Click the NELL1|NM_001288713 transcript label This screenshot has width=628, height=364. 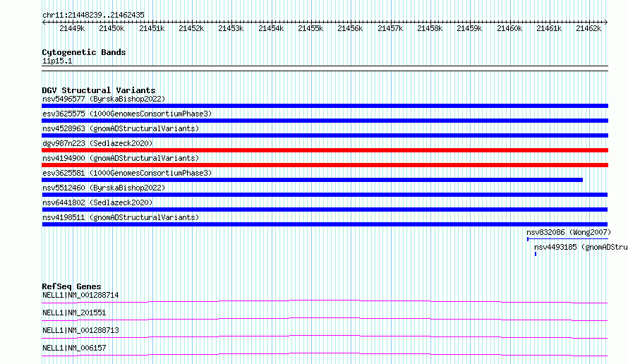(x=80, y=330)
